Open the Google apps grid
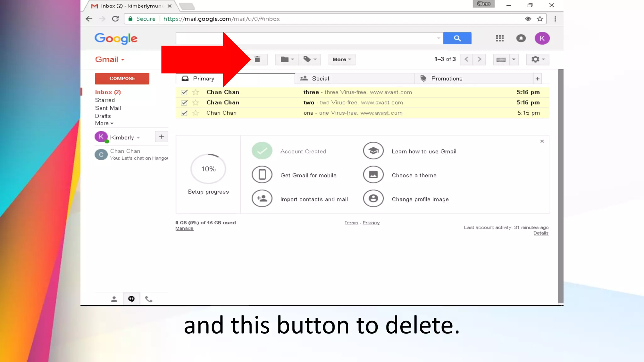644x362 pixels. coord(500,38)
